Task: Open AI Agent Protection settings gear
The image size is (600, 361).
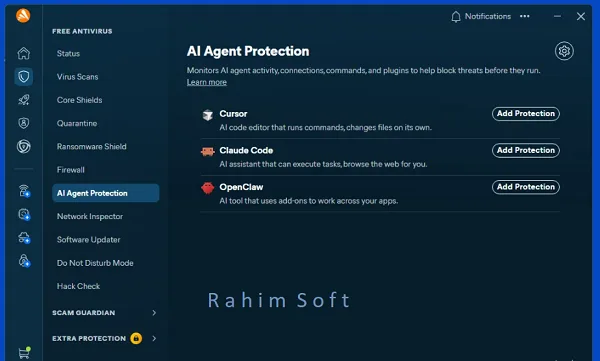Action: [564, 51]
